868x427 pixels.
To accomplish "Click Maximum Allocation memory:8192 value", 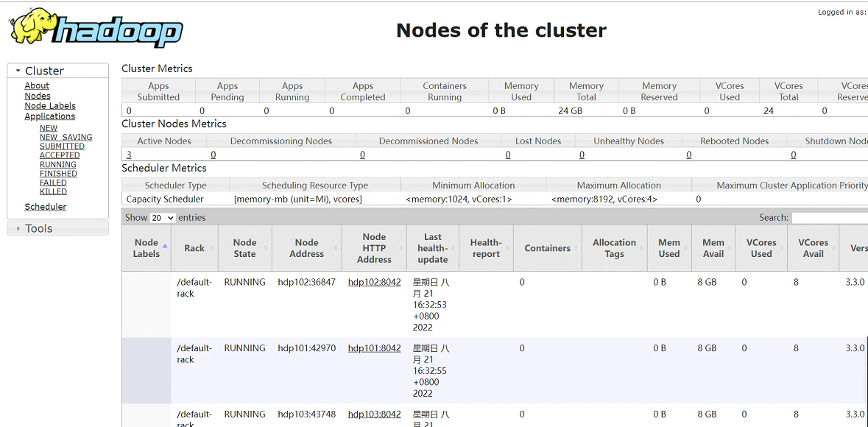I will tap(604, 199).
